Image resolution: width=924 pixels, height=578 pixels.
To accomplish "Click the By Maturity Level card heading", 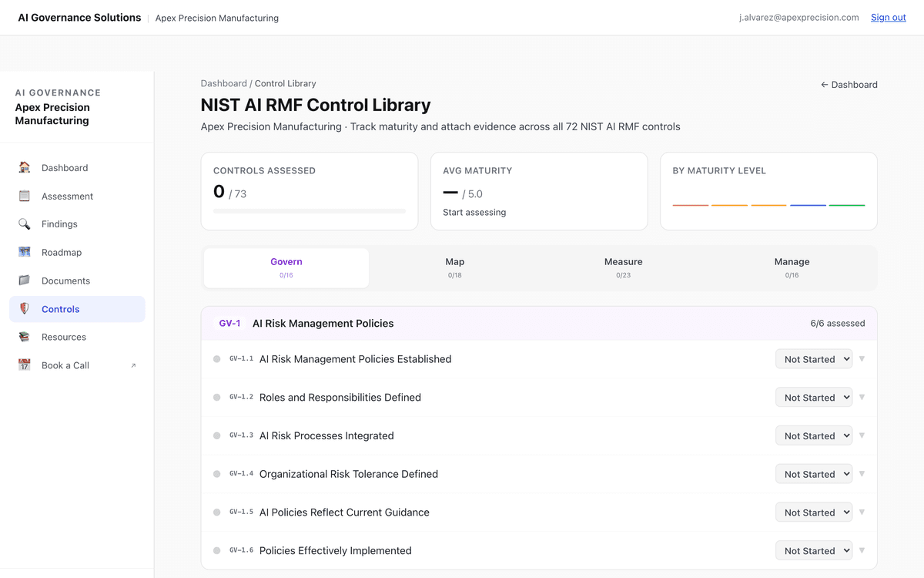I will pos(719,170).
